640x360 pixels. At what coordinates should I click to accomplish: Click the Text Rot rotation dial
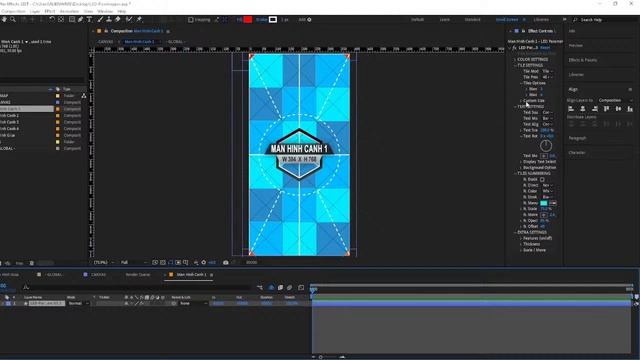(546, 145)
